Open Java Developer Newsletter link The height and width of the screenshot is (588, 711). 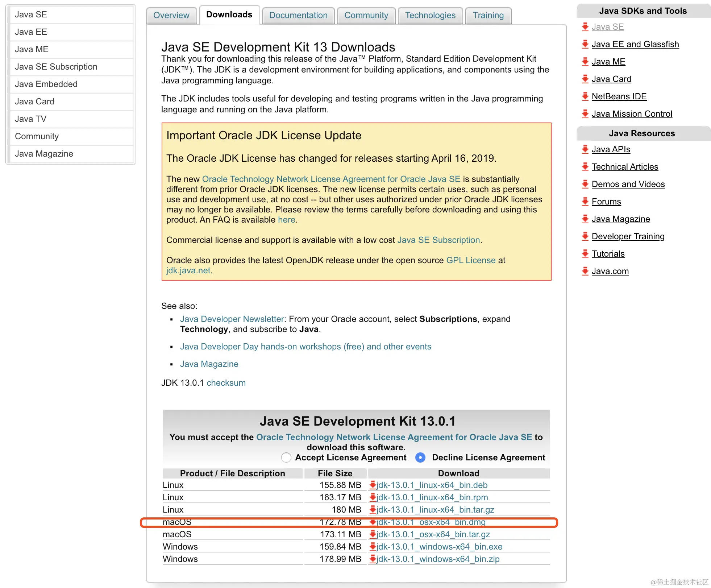pos(232,319)
